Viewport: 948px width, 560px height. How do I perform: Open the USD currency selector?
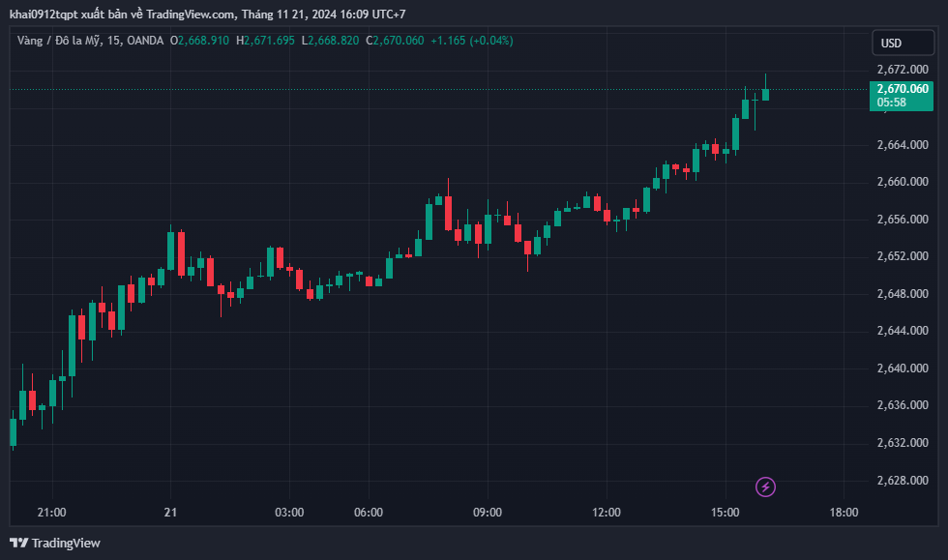click(903, 43)
